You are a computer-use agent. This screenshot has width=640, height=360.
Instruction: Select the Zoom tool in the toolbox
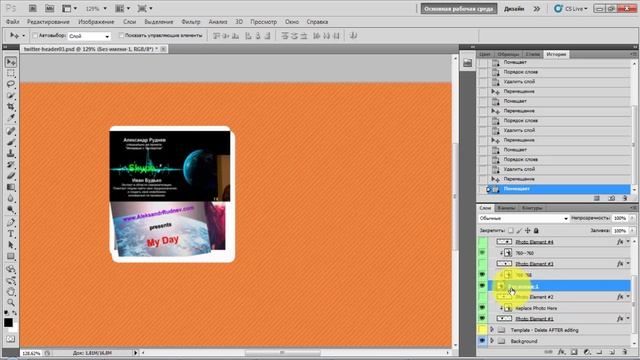pyautogui.click(x=11, y=302)
